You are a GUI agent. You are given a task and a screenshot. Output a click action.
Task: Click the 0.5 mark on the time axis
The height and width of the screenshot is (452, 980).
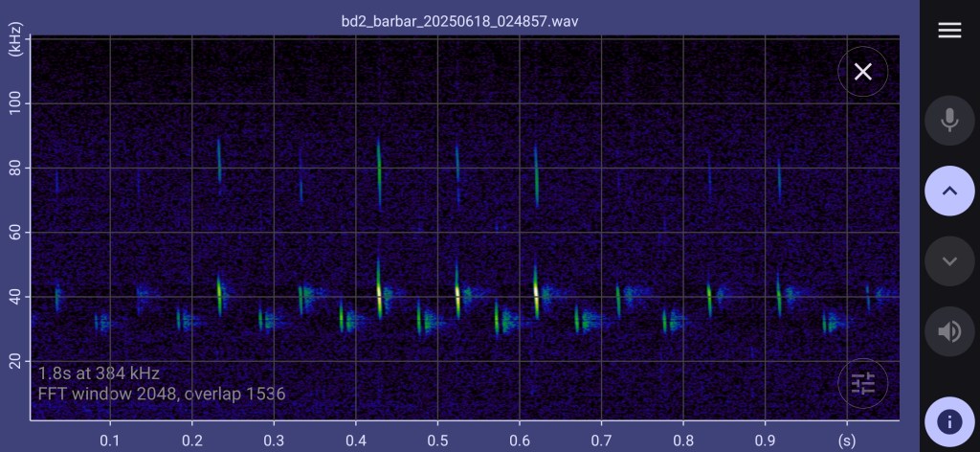[x=437, y=439]
